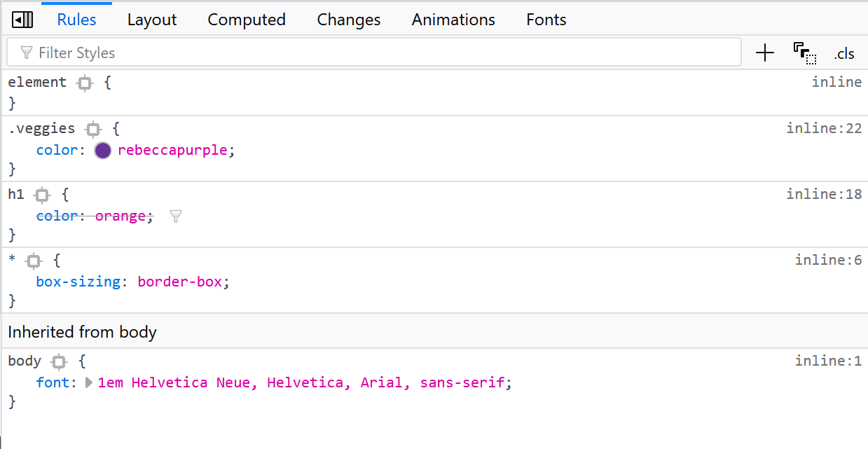Switch to the Layout tab
Screen dimensions: 868x449
152,20
